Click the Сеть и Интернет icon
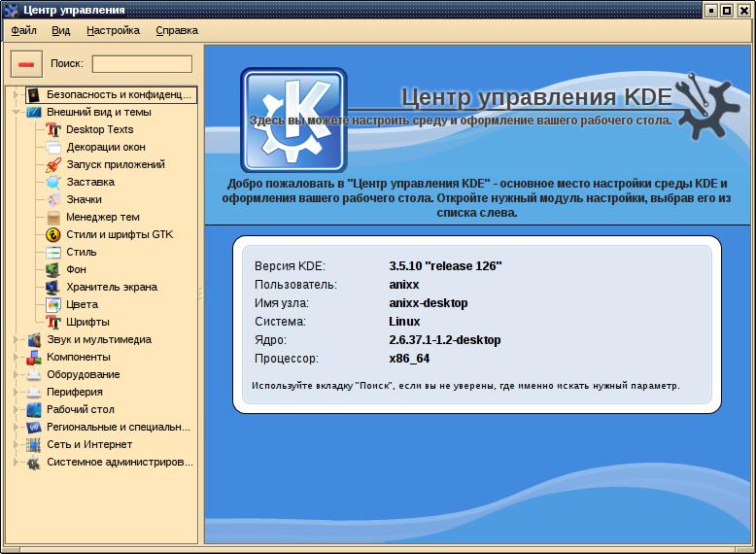 [x=33, y=444]
